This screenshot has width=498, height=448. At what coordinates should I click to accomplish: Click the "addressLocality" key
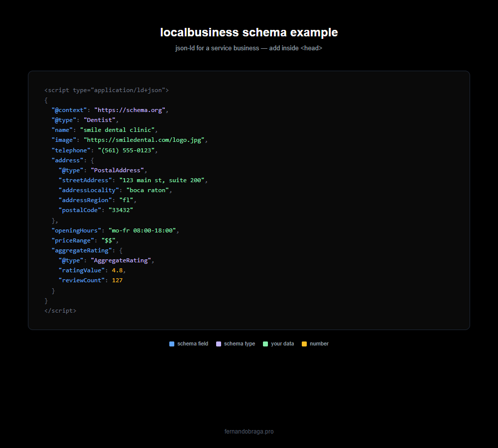click(x=89, y=190)
